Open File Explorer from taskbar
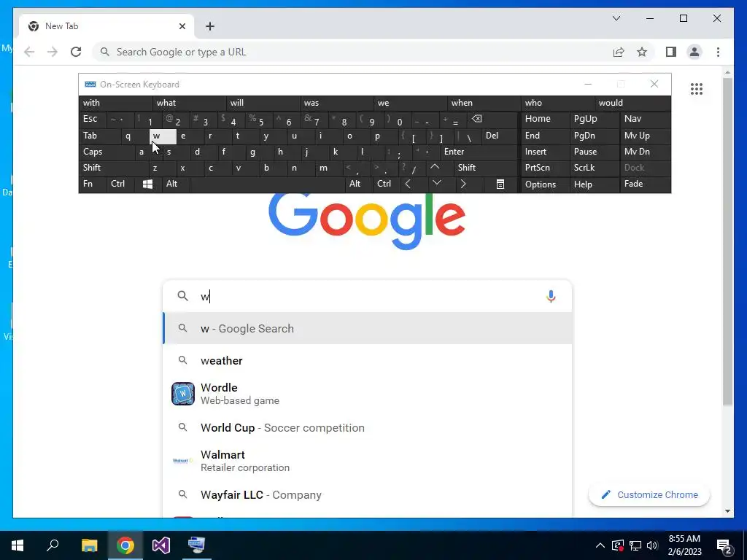 coord(89,545)
